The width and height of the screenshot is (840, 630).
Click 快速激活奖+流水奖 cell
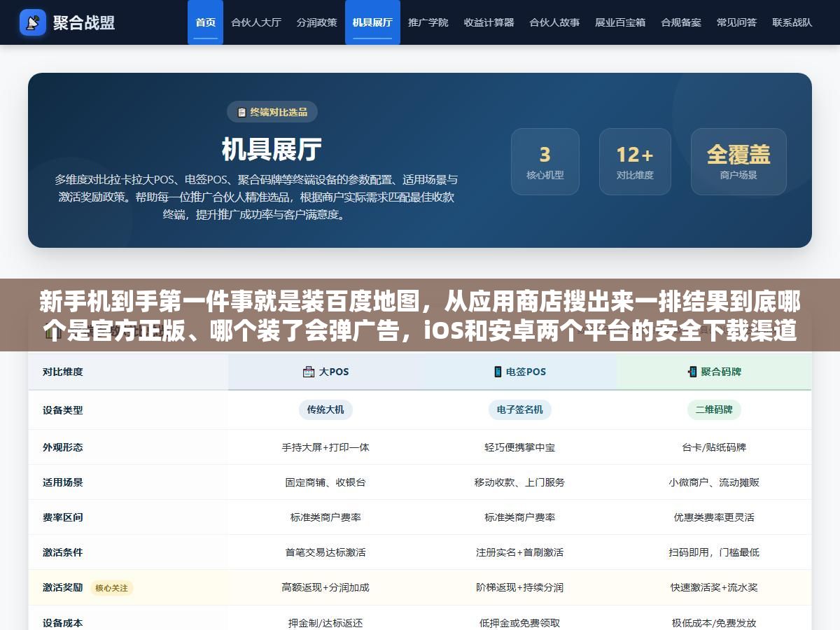[714, 587]
